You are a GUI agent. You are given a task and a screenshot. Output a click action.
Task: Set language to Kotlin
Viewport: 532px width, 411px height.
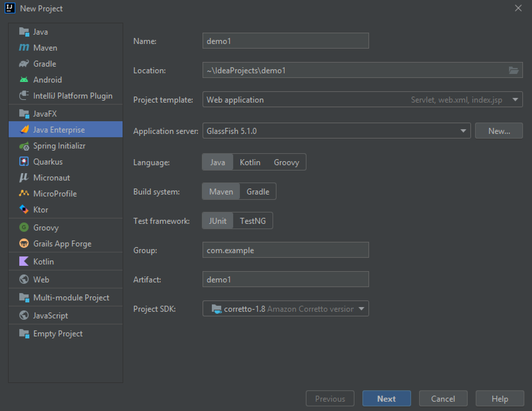click(x=250, y=162)
